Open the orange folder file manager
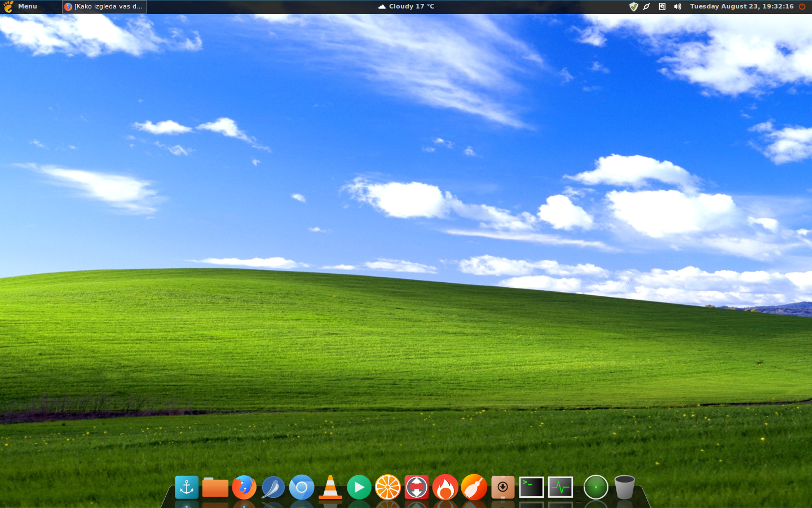Screen dimensions: 812x508 coord(215,488)
